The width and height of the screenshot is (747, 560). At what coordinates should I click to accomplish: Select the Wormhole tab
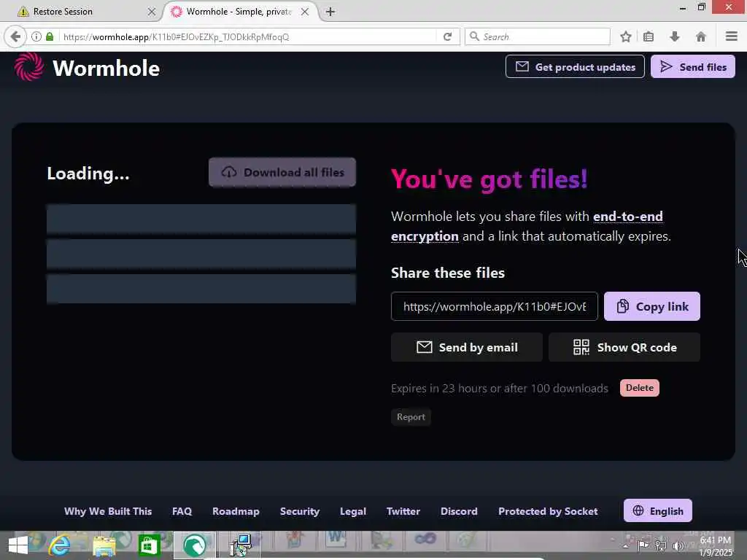[x=239, y=12]
